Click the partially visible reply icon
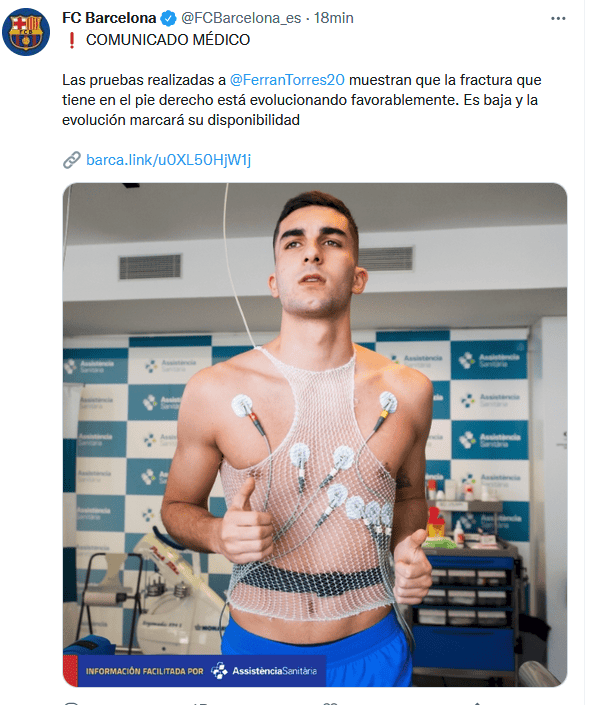The width and height of the screenshot is (592, 705). click(71, 703)
